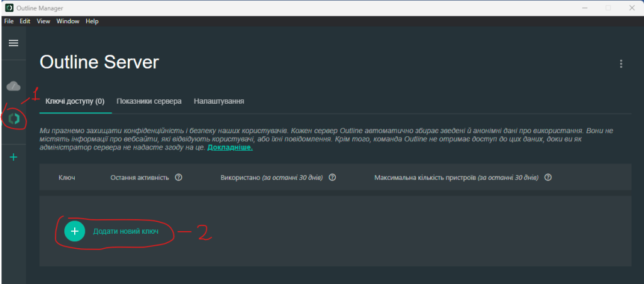The width and height of the screenshot is (644, 284).
Task: Open the Window menu
Action: 68,21
